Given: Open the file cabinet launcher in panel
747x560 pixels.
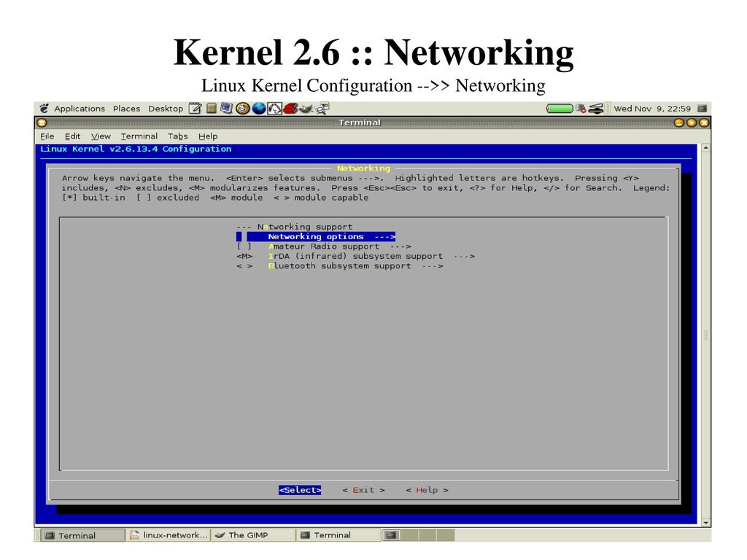Looking at the screenshot, I should pos(212,109).
